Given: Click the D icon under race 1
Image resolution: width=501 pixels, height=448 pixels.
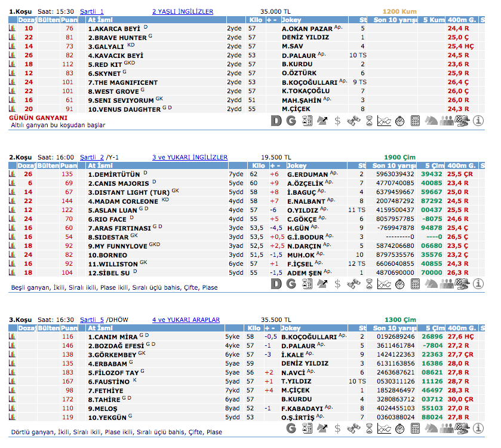Looking at the screenshot, I should [x=275, y=121].
